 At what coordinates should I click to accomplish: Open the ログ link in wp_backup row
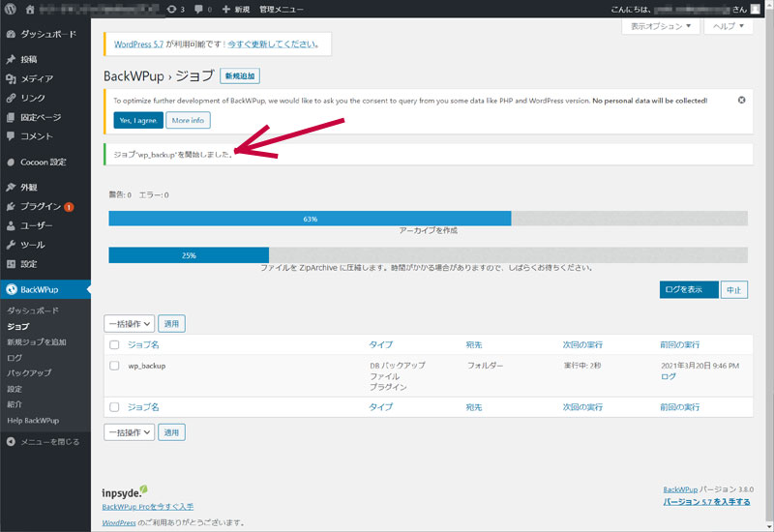click(669, 376)
